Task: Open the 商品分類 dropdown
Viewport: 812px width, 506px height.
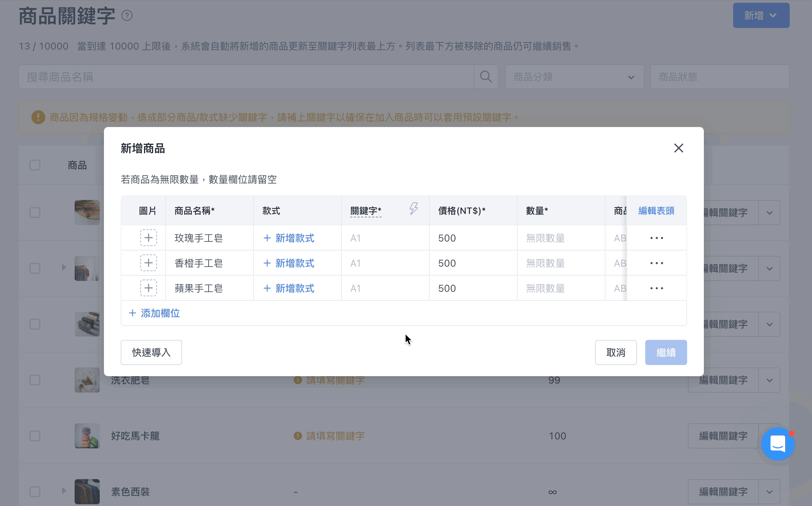Action: pos(574,77)
